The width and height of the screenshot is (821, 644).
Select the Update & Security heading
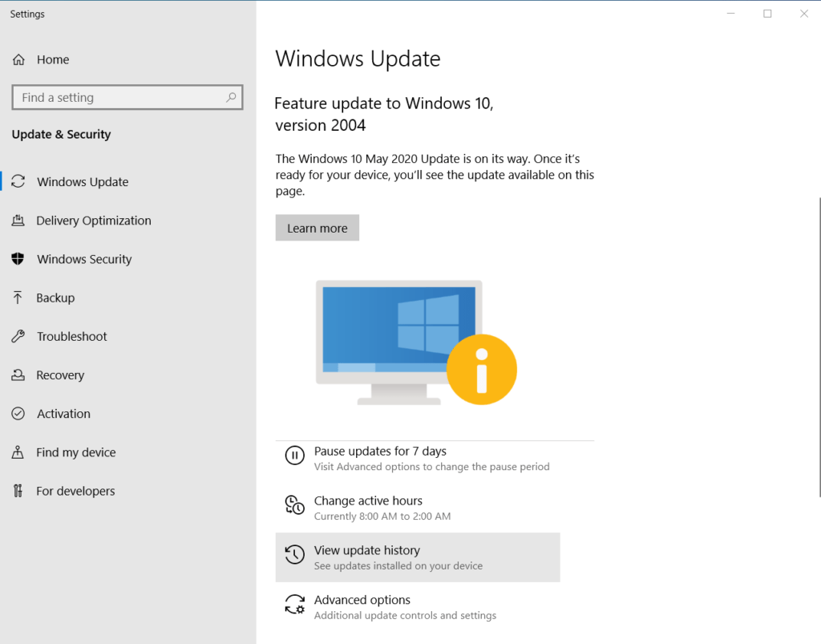coord(61,135)
